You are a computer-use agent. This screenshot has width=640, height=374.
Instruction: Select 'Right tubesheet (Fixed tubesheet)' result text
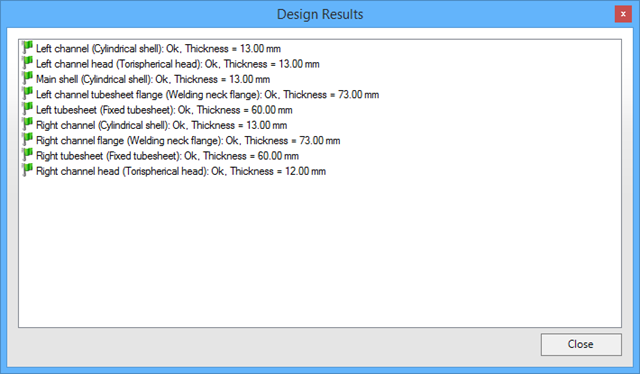coord(167,156)
